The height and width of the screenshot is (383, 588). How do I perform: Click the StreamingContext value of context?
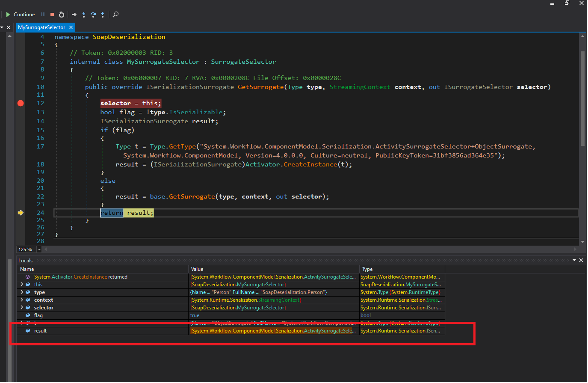tap(246, 300)
